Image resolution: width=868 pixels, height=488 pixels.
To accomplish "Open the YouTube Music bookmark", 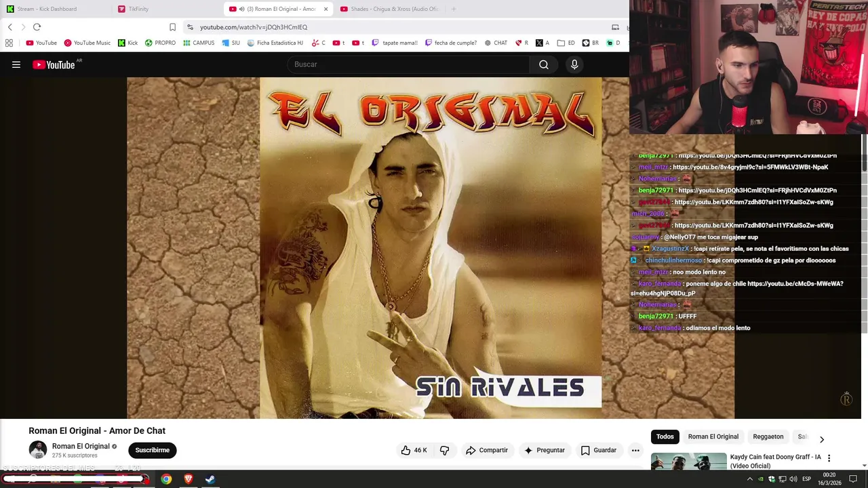I will tap(87, 43).
